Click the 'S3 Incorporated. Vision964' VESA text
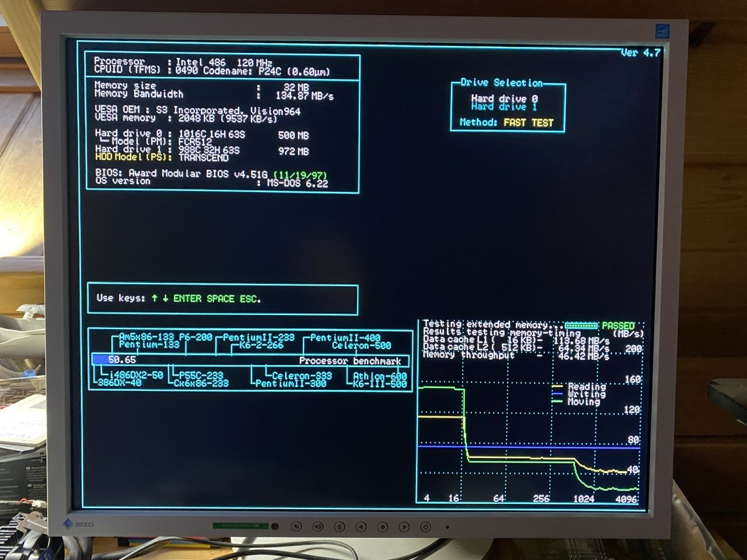Screen dimensions: 747x560 click(x=228, y=110)
